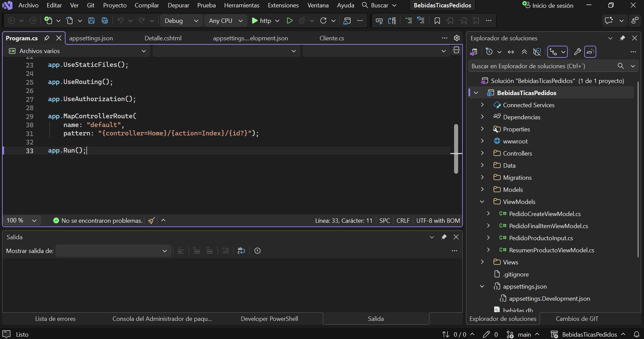Open the Any CPU platform dropdown
The width and height of the screenshot is (644, 339).
click(x=226, y=20)
